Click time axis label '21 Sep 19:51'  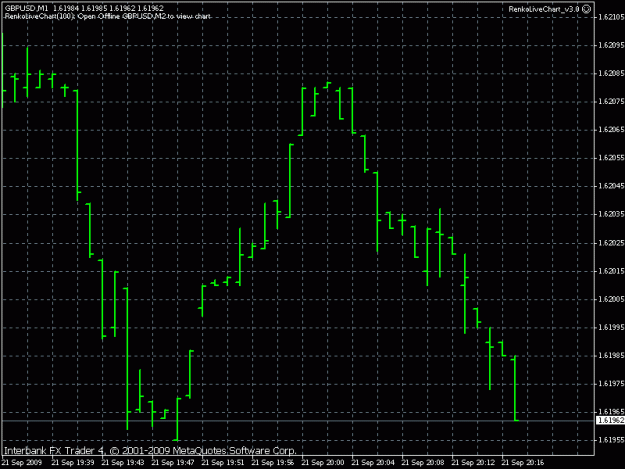coord(223,463)
